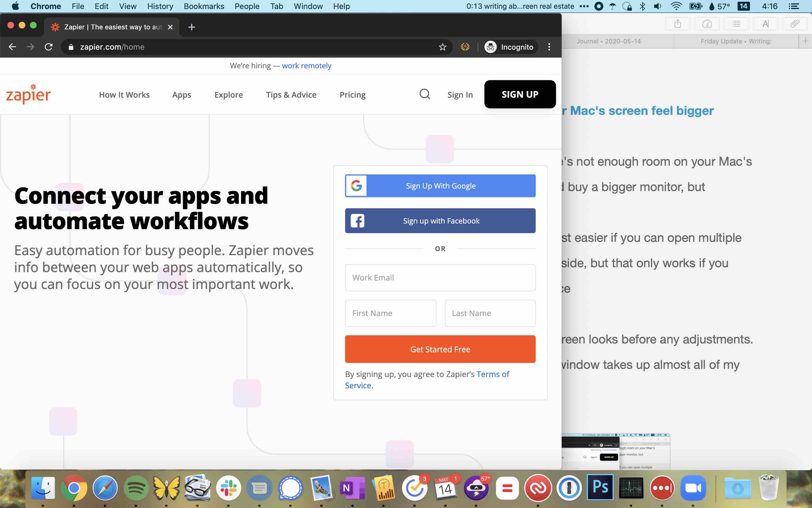Open the Explore nav item

[x=228, y=95]
